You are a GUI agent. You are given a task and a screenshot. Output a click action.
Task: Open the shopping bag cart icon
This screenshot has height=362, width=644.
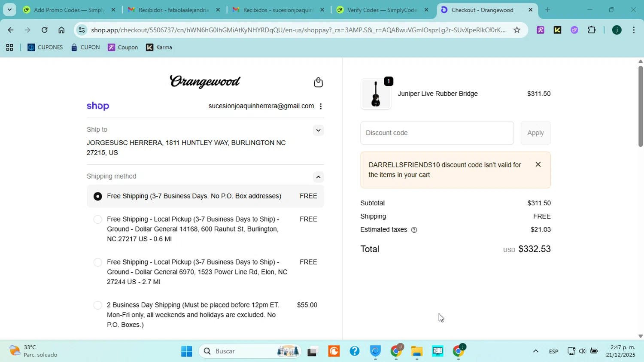pyautogui.click(x=318, y=82)
